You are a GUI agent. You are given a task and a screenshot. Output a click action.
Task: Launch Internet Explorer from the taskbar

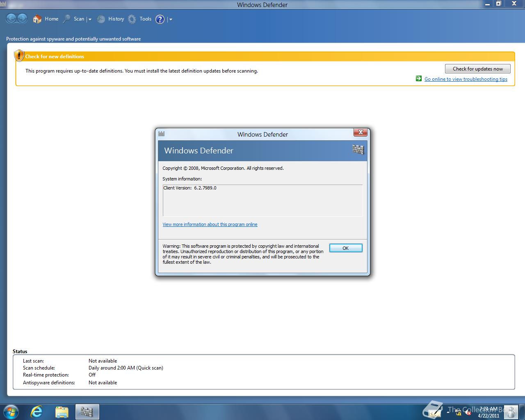point(37,412)
